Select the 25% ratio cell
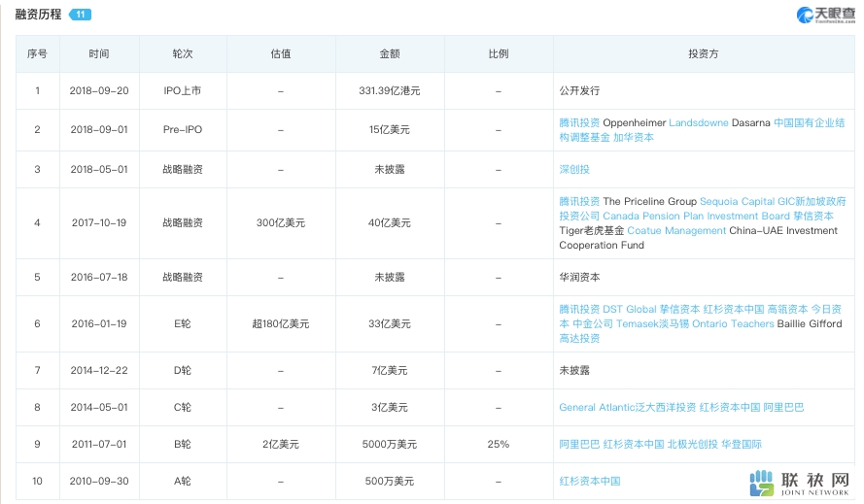This screenshot has width=864, height=504. 499,444
